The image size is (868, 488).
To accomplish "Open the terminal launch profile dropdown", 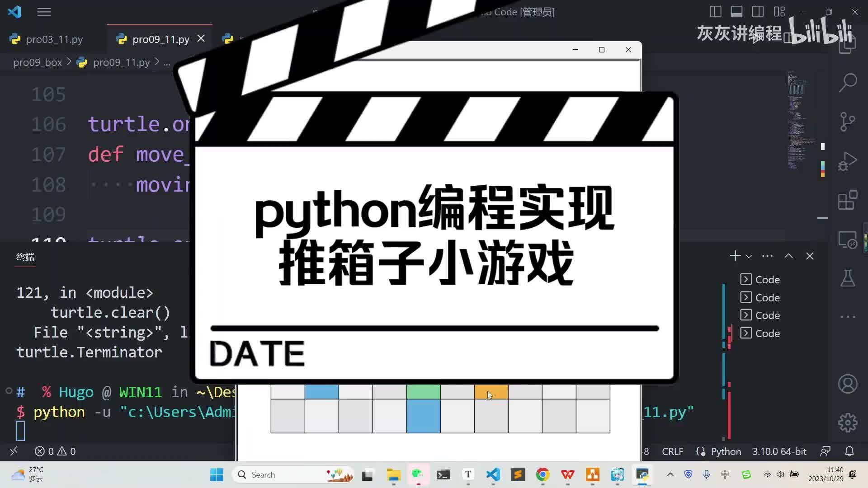I will click(749, 256).
